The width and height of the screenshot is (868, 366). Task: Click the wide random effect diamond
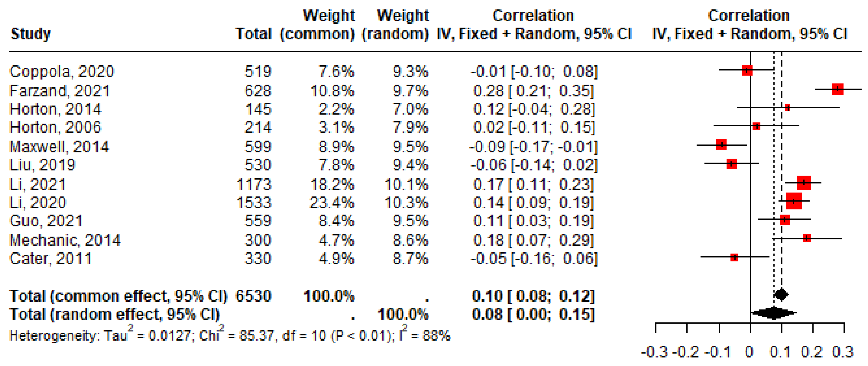coord(774,313)
